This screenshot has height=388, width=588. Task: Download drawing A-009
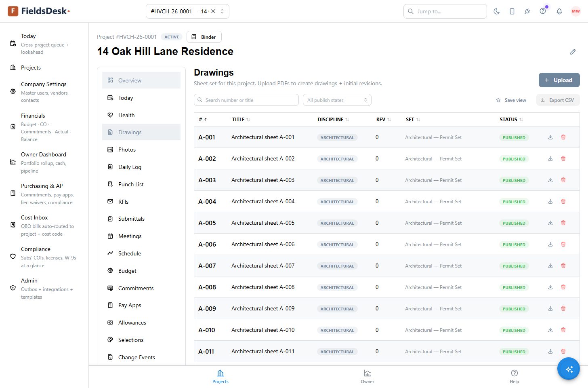[550, 309]
